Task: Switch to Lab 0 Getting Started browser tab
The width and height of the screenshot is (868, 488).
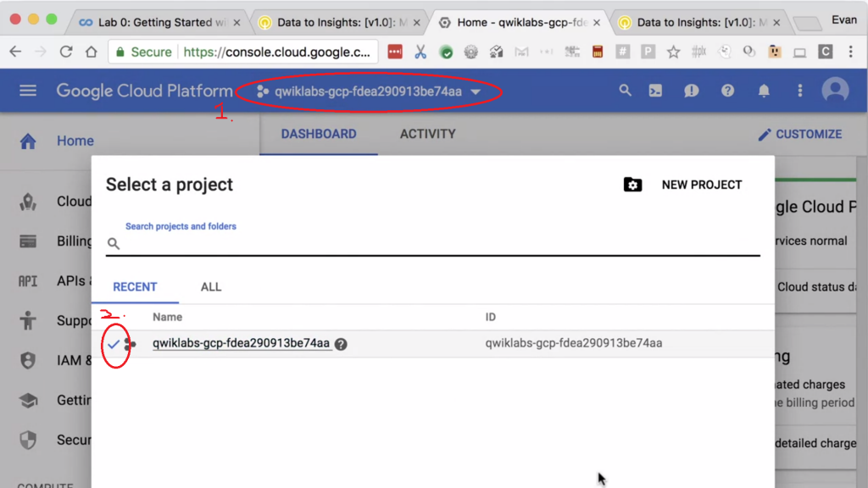Action: [x=160, y=23]
